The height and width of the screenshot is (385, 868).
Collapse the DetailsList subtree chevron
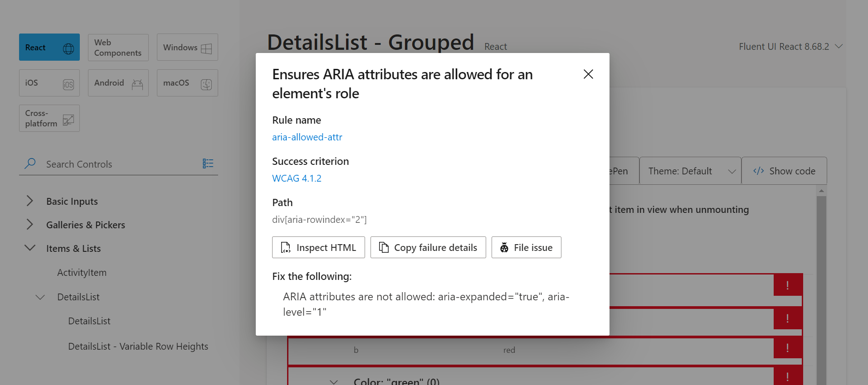click(x=40, y=297)
